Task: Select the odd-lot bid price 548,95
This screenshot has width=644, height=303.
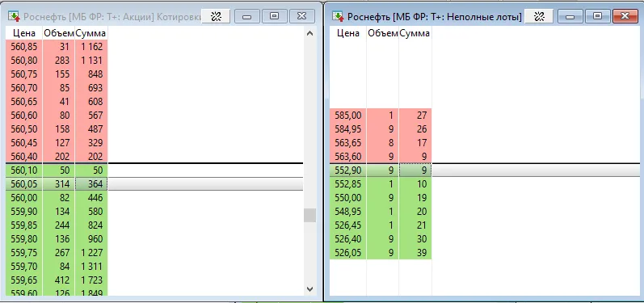Action: point(348,212)
